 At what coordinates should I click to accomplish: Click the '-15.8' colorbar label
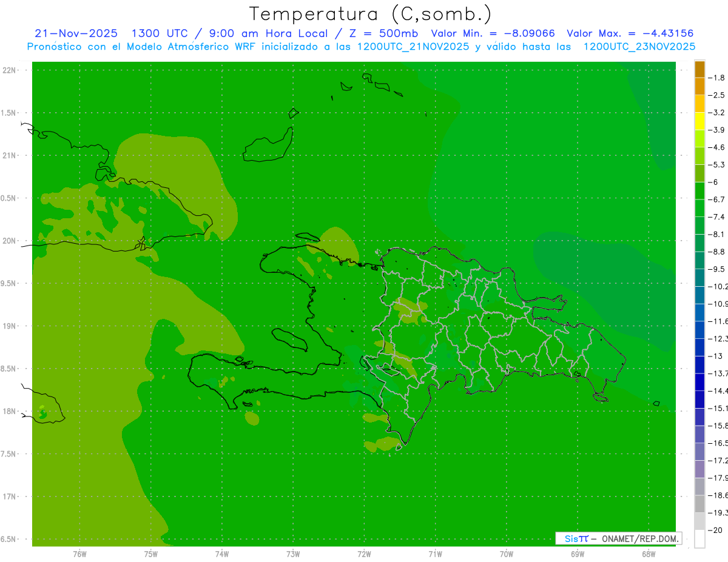tap(718, 426)
